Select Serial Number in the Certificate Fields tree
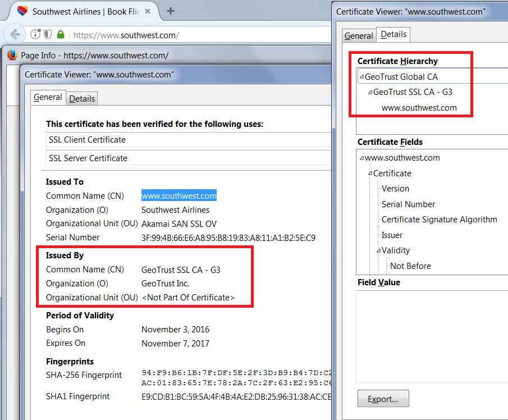Image resolution: width=508 pixels, height=420 pixels. point(408,204)
